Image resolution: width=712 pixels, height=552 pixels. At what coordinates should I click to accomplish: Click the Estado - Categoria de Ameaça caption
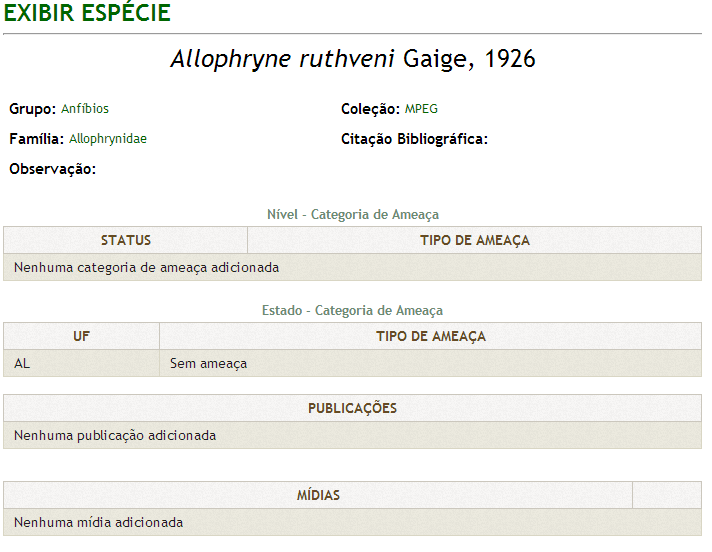352,310
